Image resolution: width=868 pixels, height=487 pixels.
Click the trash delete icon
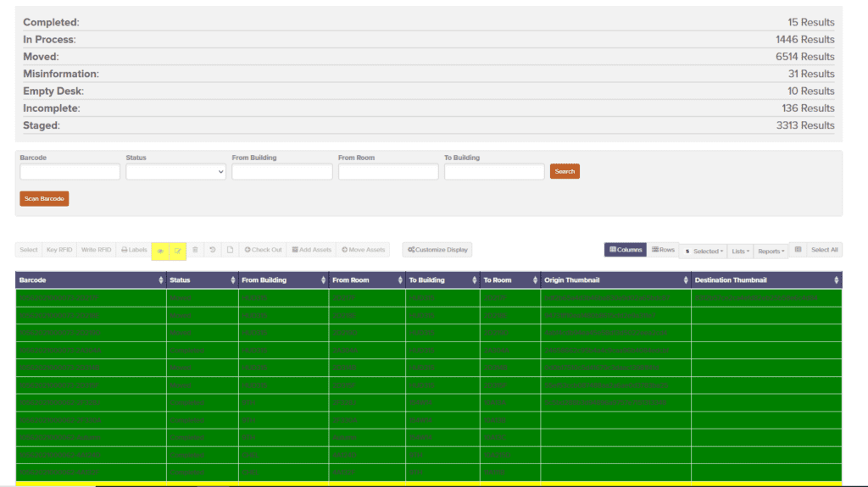(196, 250)
